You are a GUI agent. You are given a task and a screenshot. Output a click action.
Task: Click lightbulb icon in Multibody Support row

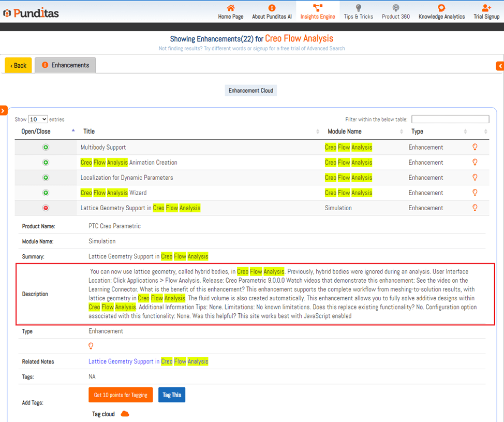click(x=475, y=147)
